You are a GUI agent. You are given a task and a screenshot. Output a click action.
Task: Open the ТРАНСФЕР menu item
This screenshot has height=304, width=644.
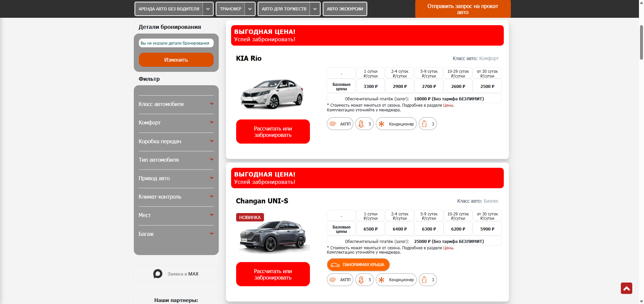point(230,9)
